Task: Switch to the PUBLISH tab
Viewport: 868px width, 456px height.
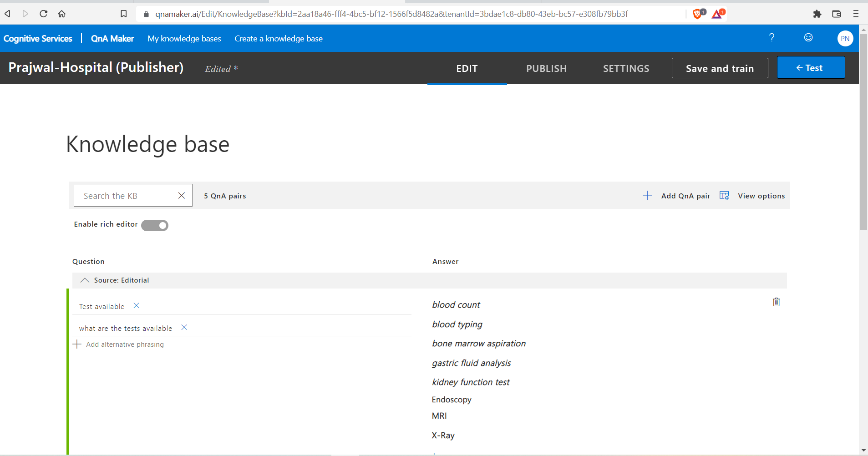Action: click(546, 68)
